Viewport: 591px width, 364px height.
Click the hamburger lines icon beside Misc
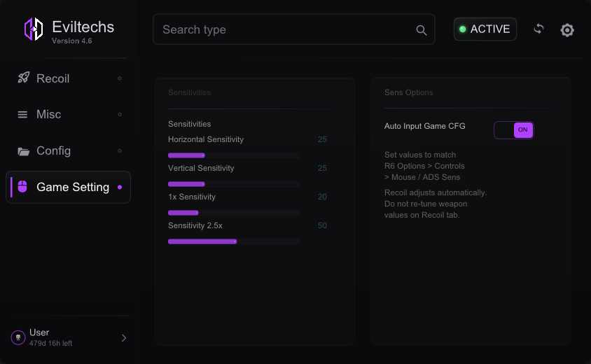[22, 115]
